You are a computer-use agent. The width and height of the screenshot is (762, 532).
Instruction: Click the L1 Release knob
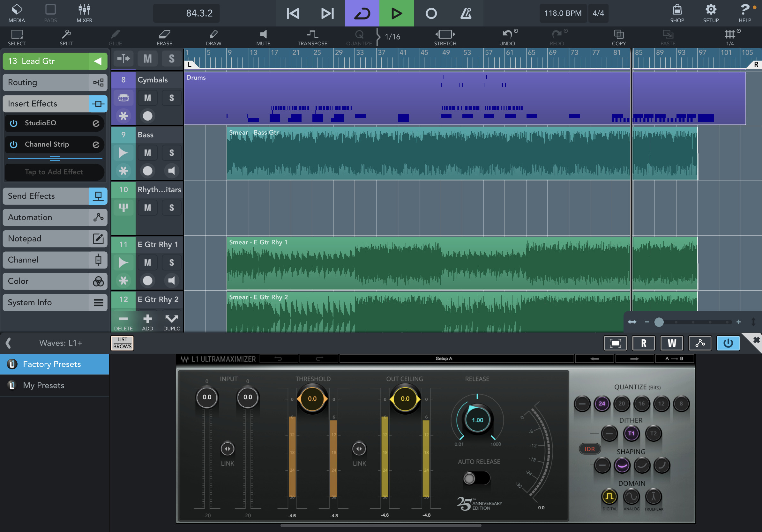coord(477,420)
